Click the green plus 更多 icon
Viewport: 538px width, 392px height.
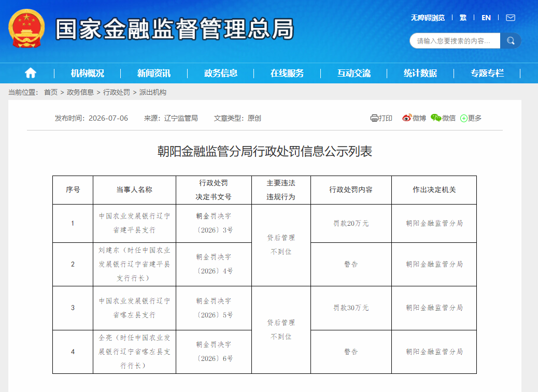point(464,118)
